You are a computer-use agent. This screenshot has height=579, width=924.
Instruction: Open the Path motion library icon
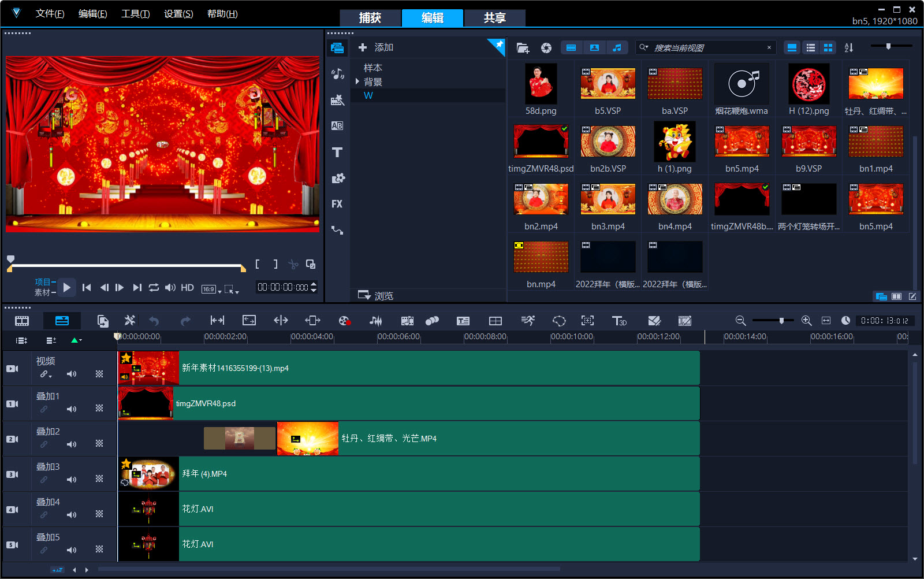click(337, 230)
